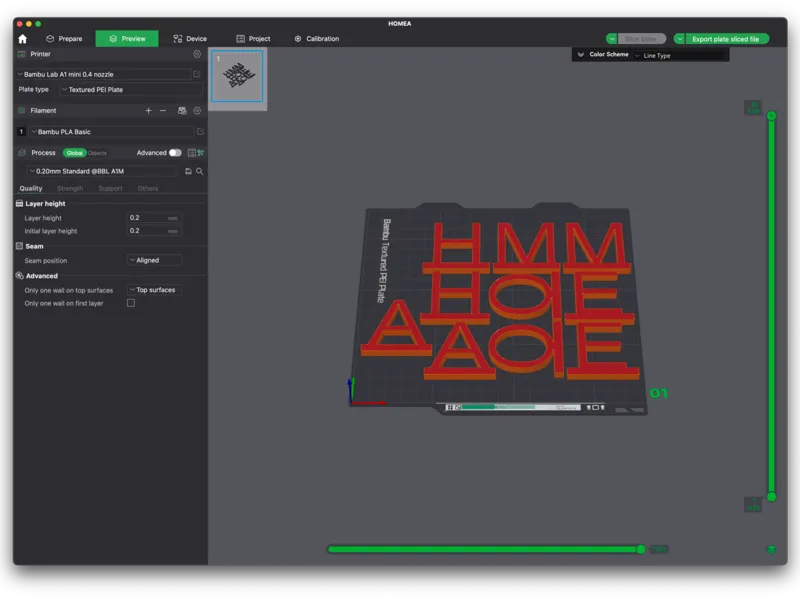Remove a filament with minus icon
Viewport: 800px width, 600px height.
click(x=163, y=111)
